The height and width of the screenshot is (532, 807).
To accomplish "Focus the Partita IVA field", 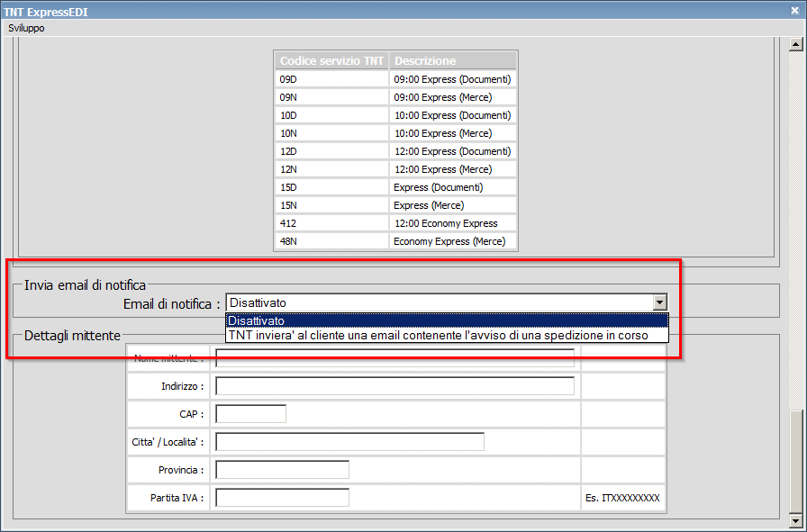I will pyautogui.click(x=282, y=498).
